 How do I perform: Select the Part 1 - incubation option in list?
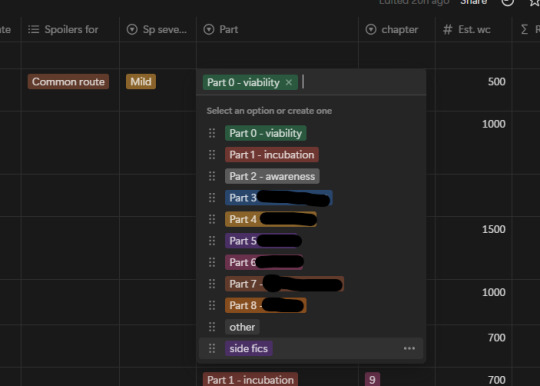click(272, 155)
